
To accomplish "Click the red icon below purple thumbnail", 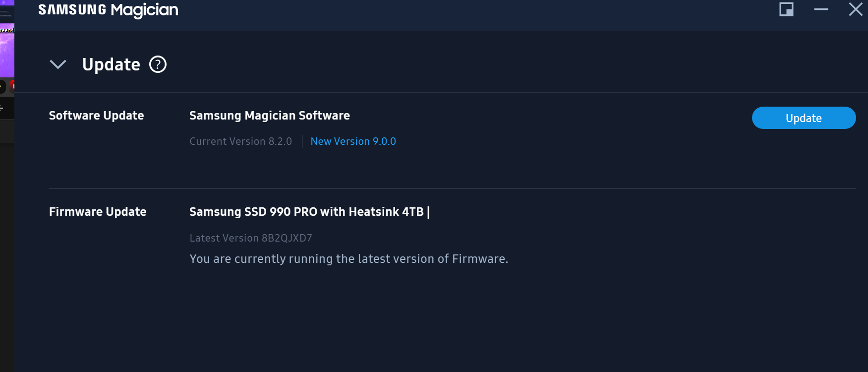I will [x=12, y=86].
